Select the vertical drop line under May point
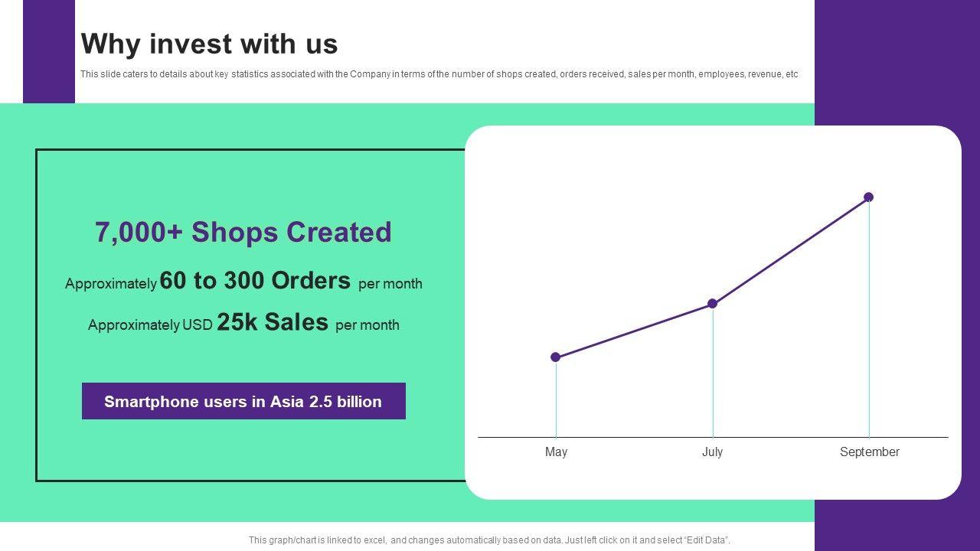This screenshot has width=980, height=551. 556,398
